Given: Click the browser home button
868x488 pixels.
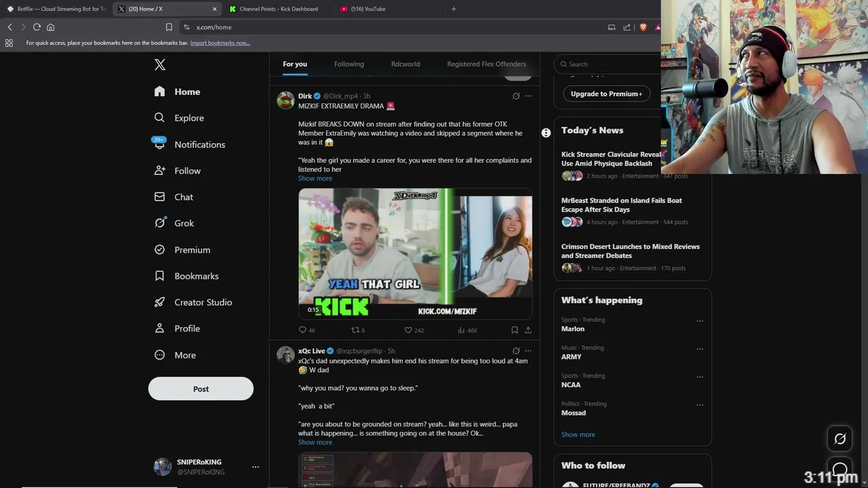Looking at the screenshot, I should click(50, 27).
